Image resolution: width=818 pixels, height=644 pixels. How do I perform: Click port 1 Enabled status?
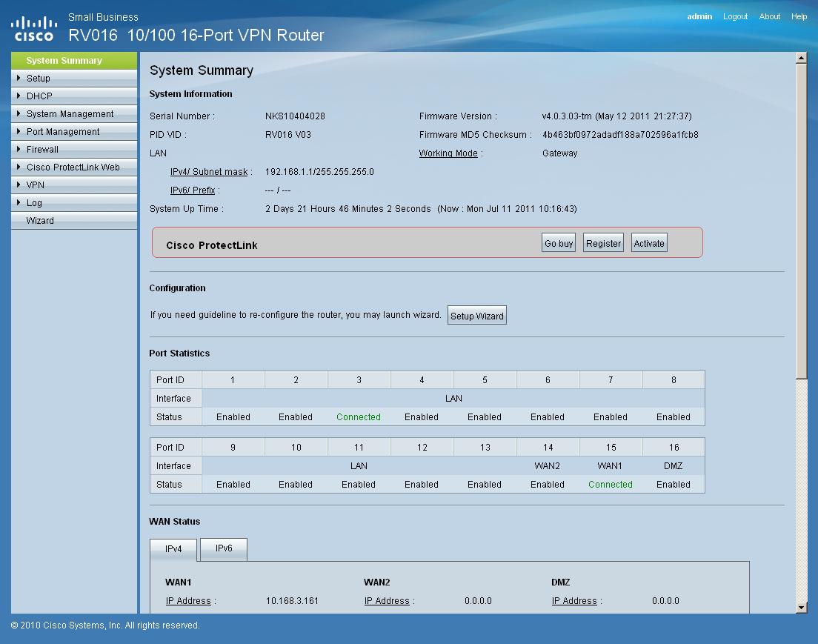click(x=233, y=417)
